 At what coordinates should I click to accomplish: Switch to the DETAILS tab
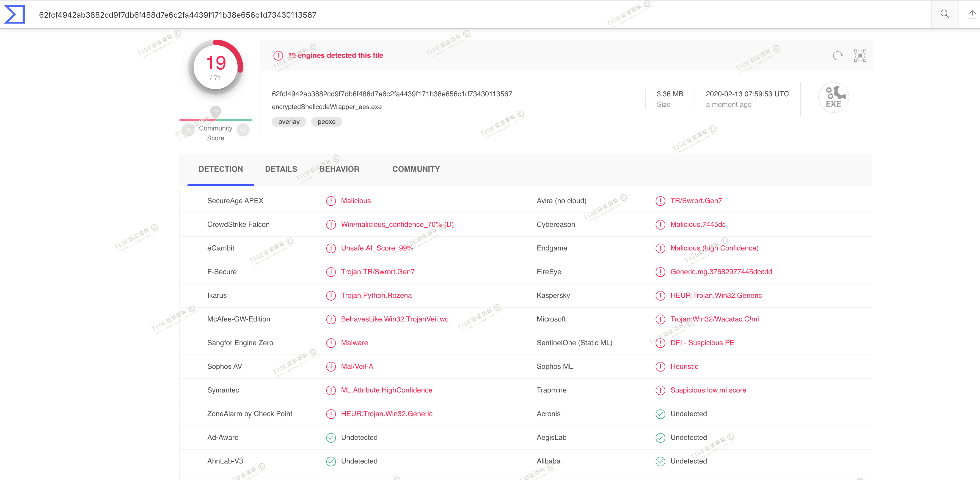(281, 169)
